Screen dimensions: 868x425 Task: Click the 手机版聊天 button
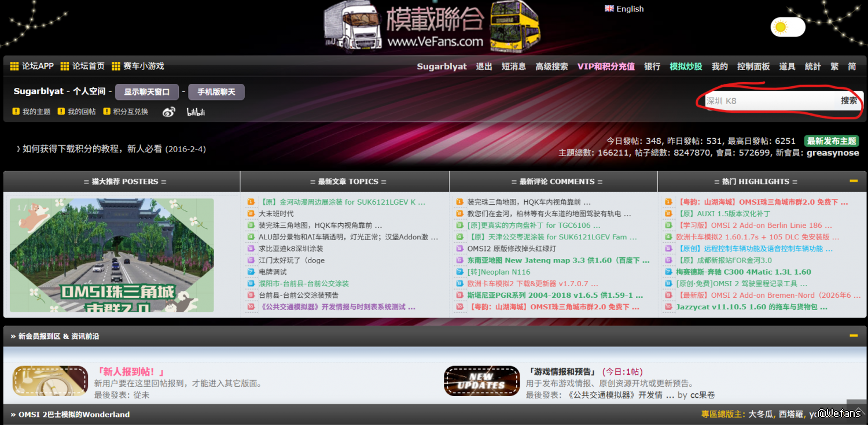coord(216,92)
